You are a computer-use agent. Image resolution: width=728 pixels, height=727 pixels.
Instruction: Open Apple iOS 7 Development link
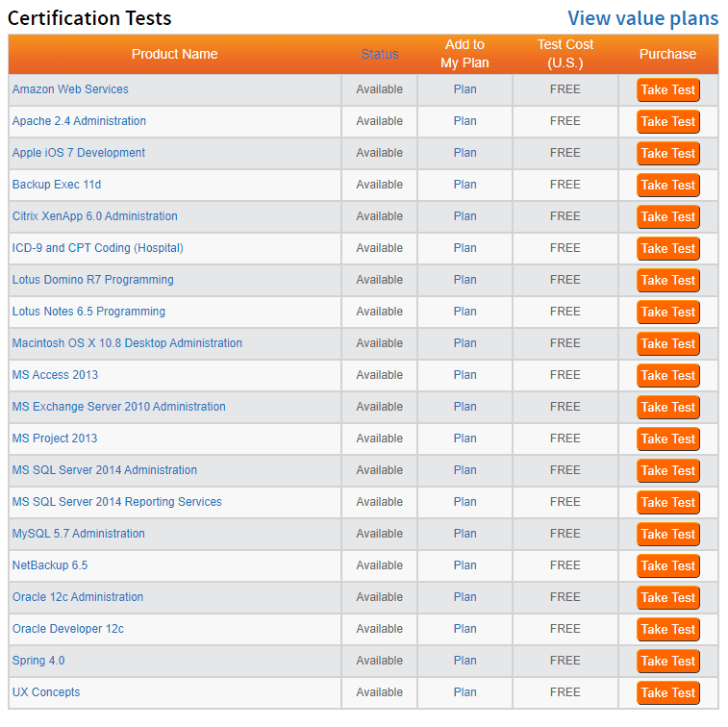pyautogui.click(x=79, y=153)
